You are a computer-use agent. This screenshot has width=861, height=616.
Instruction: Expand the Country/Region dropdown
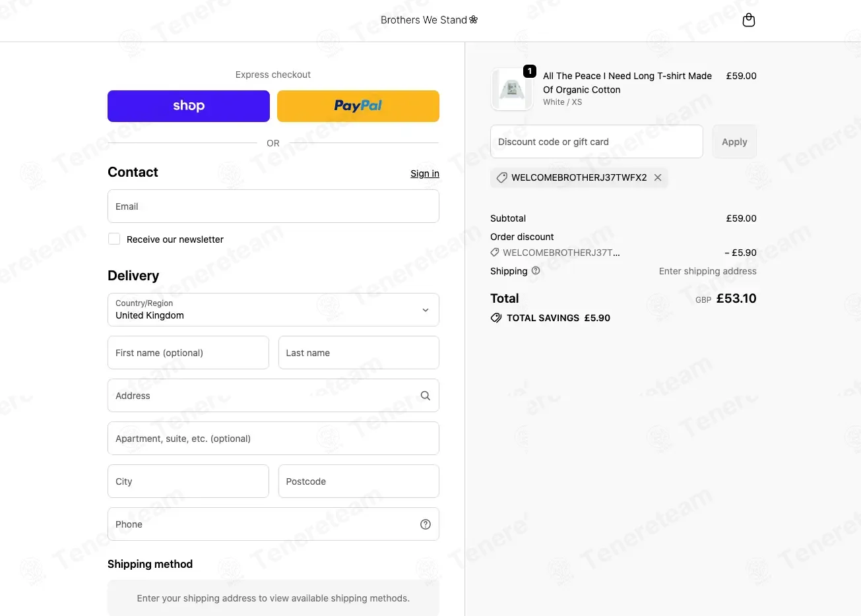coord(273,309)
